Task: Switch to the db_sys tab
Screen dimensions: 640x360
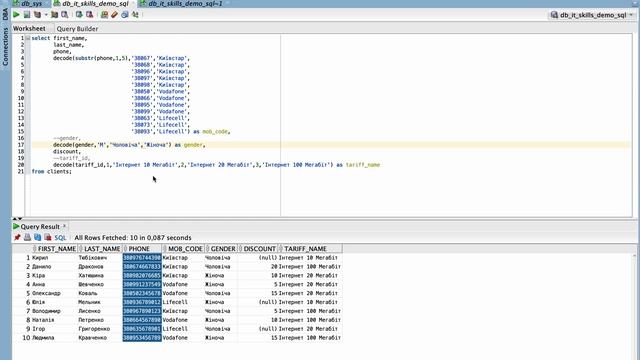Action: [31, 4]
